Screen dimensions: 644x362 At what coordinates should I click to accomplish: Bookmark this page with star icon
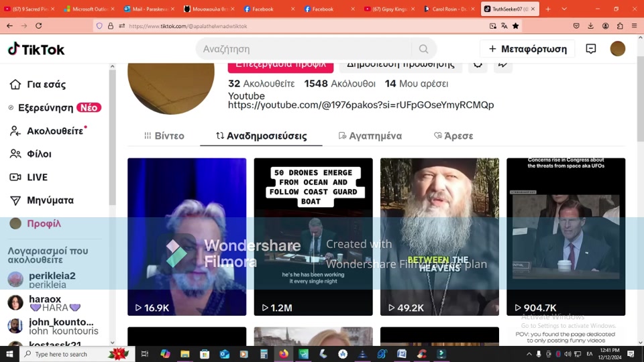(515, 26)
